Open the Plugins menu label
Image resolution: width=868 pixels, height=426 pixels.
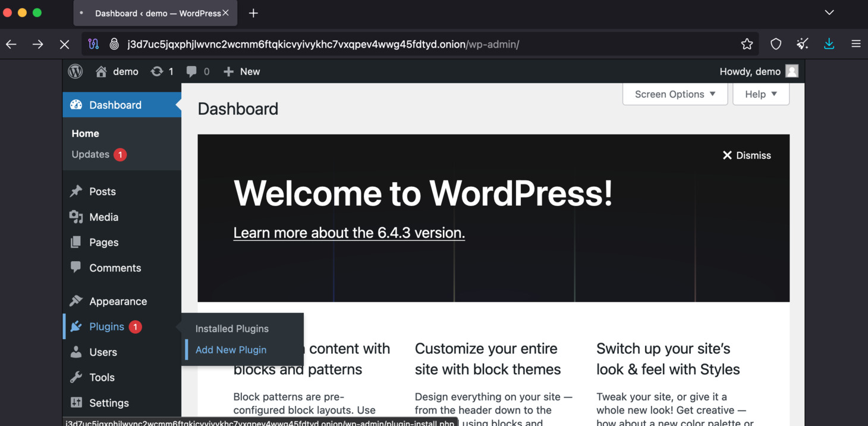tap(106, 327)
